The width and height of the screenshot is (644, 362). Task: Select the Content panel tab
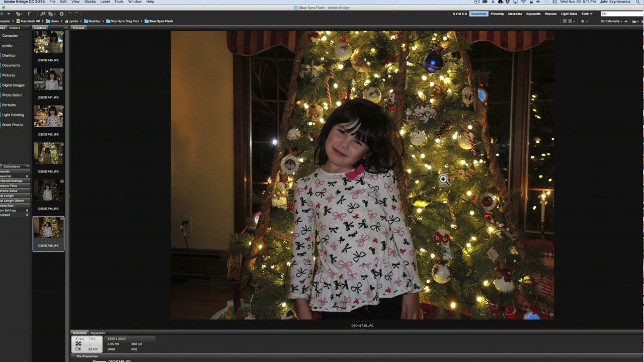pyautogui.click(x=40, y=28)
